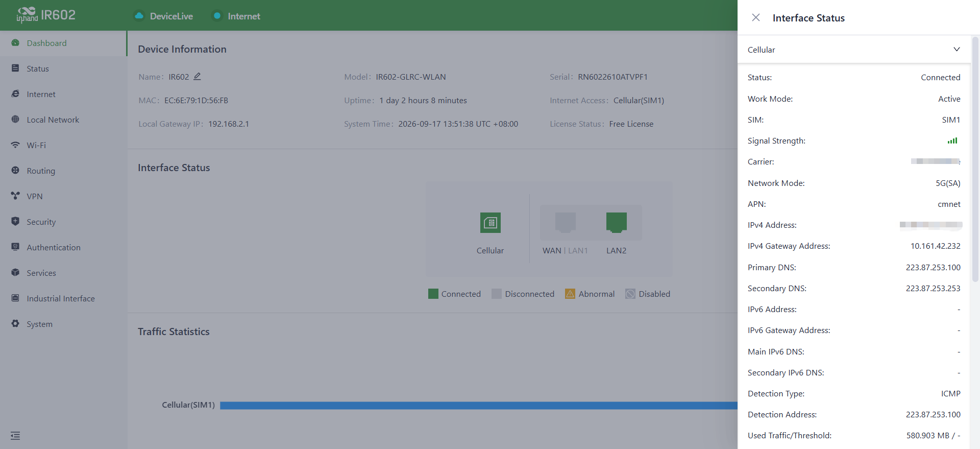980x449 pixels.
Task: Click the Network Mode value 5G(SA)
Action: (948, 183)
